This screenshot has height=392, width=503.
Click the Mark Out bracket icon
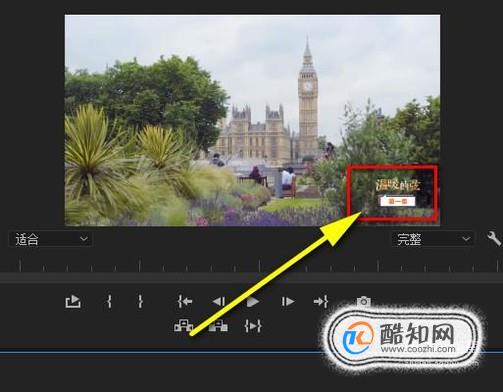140,301
